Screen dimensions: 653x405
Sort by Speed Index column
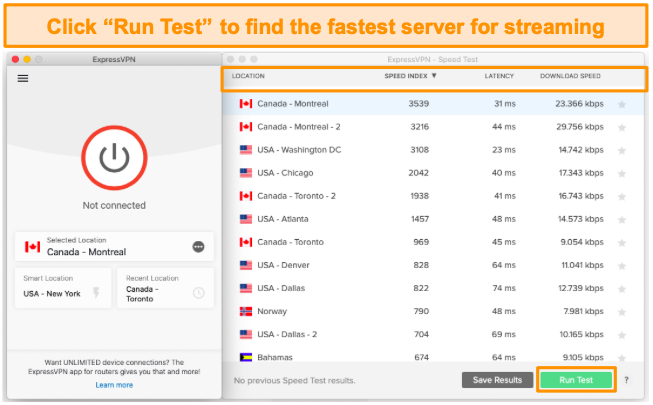[410, 76]
